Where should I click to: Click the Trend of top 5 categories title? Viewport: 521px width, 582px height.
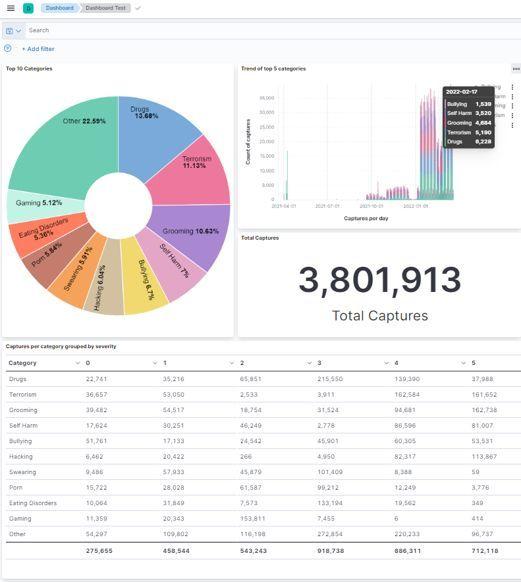point(273,69)
